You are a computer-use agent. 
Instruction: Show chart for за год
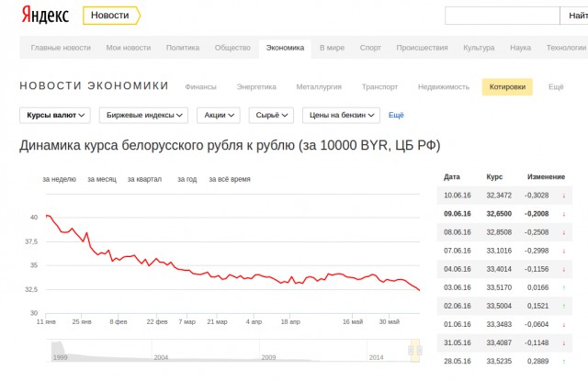tap(187, 179)
